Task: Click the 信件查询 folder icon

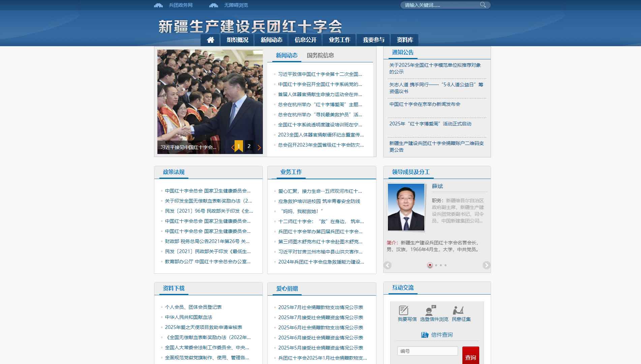Action: (x=425, y=335)
